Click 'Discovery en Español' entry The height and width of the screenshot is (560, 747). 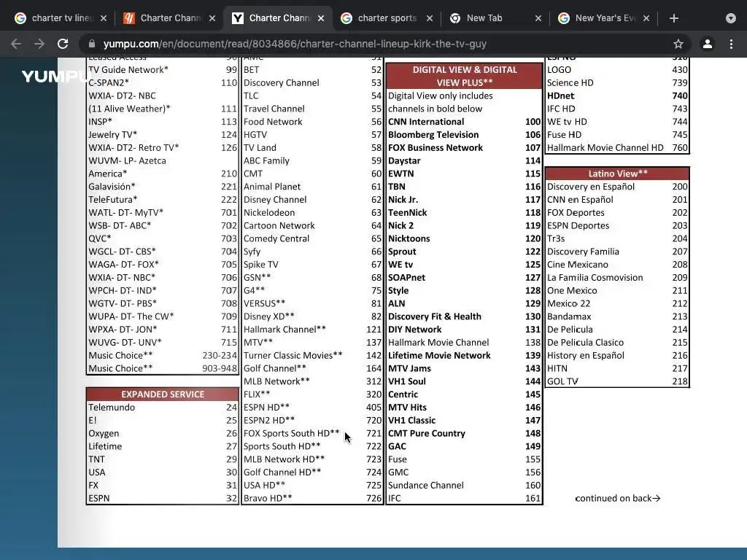[x=617, y=187]
